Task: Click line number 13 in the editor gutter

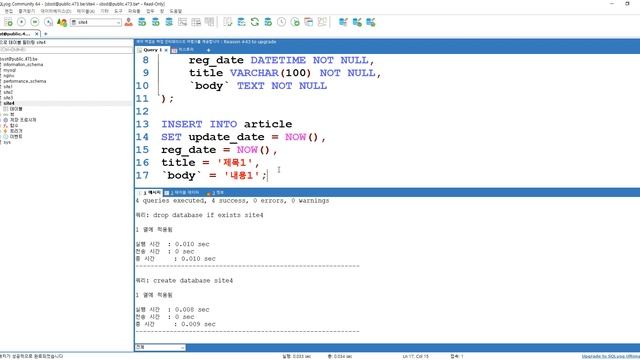Action: 142,124
